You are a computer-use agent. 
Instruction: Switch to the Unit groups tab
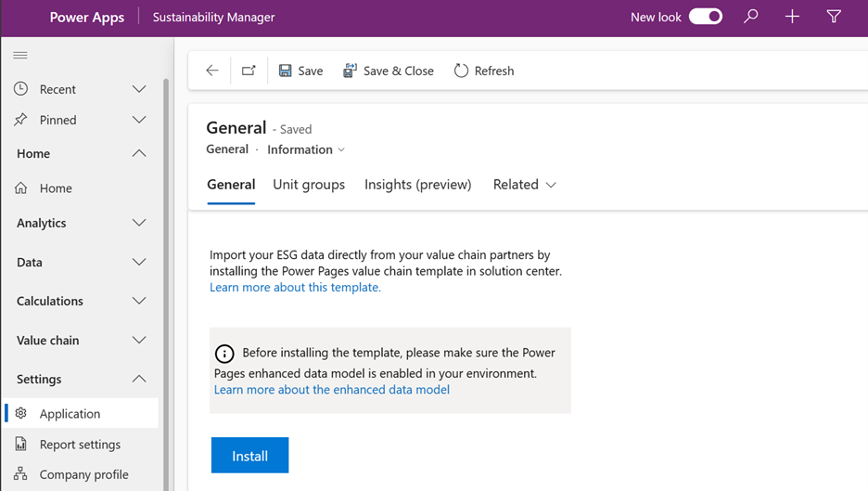click(x=308, y=185)
